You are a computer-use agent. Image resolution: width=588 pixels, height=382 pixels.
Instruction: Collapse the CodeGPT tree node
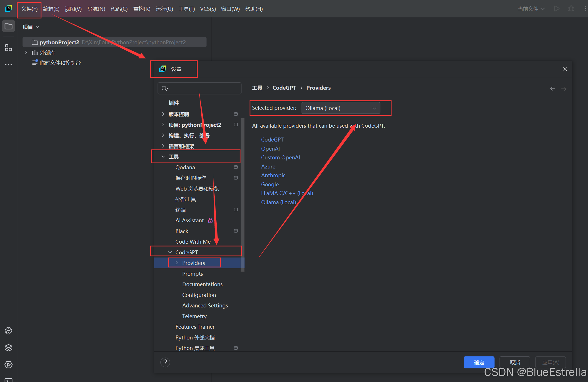coord(170,252)
